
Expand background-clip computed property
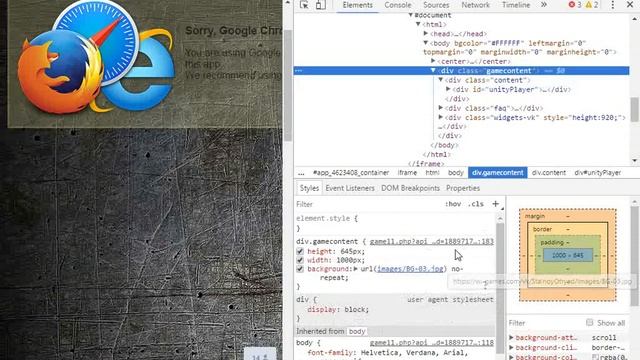pyautogui.click(x=511, y=347)
